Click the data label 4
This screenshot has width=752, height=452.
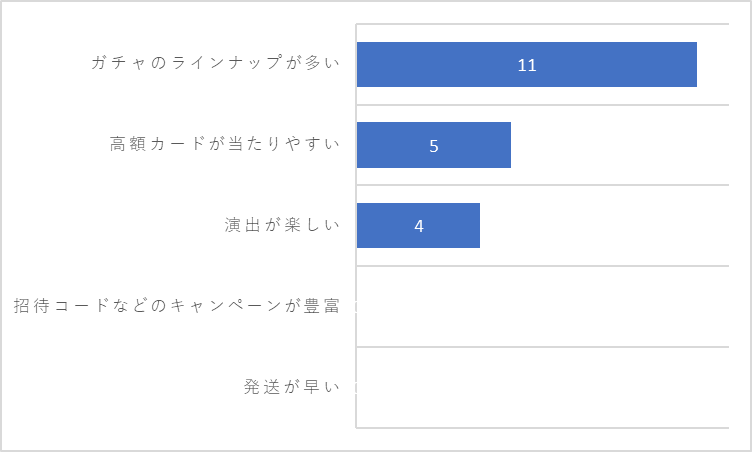pyautogui.click(x=419, y=226)
